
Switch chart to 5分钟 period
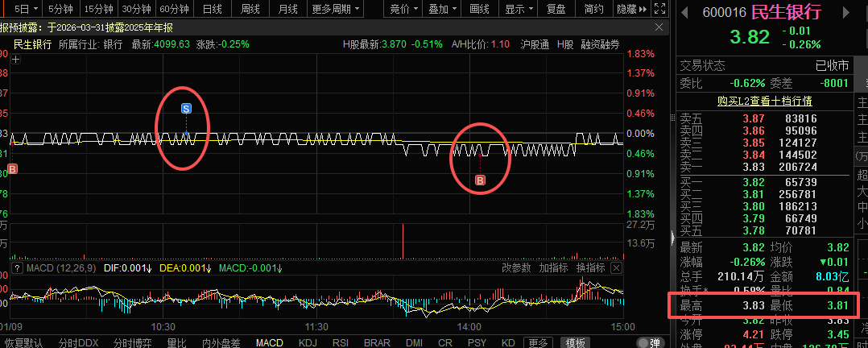pos(61,9)
